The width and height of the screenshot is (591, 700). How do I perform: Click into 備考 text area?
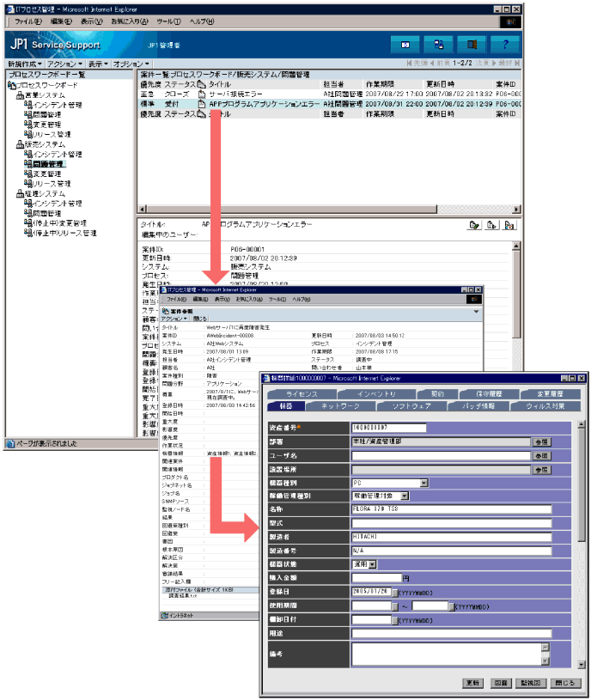(x=447, y=654)
